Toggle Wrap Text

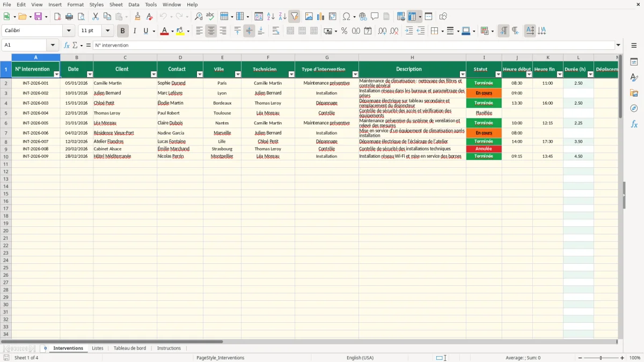point(276,31)
